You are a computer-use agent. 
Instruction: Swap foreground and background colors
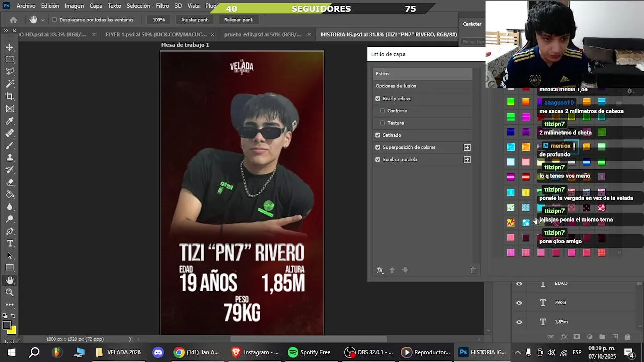pos(14,316)
